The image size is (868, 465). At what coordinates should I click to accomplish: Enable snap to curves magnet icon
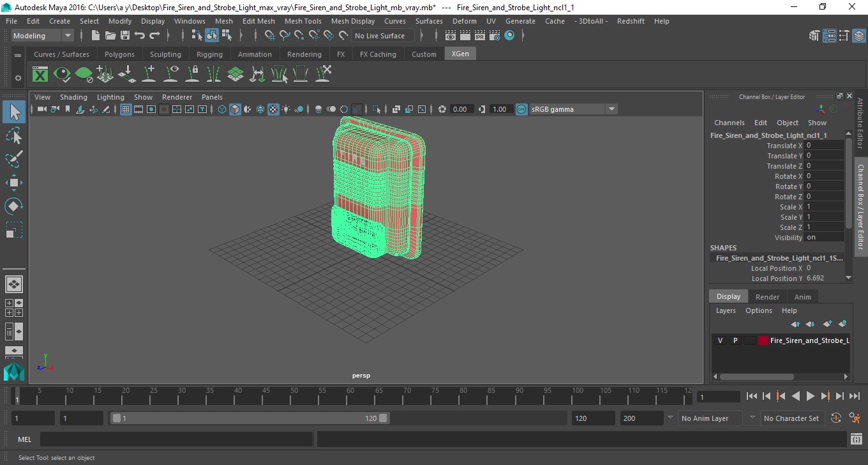click(284, 36)
